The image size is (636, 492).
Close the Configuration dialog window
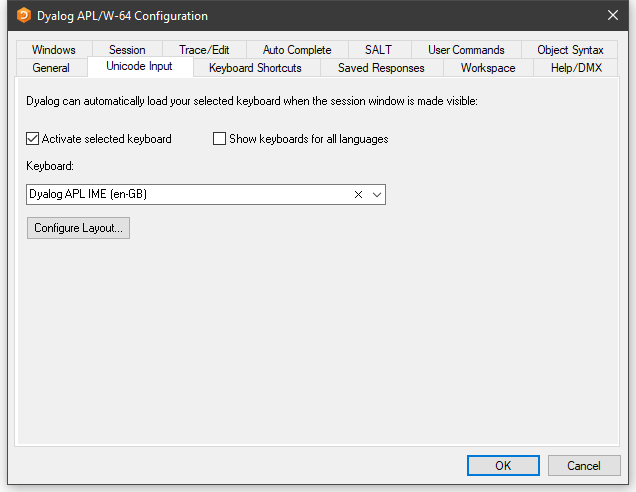point(612,16)
